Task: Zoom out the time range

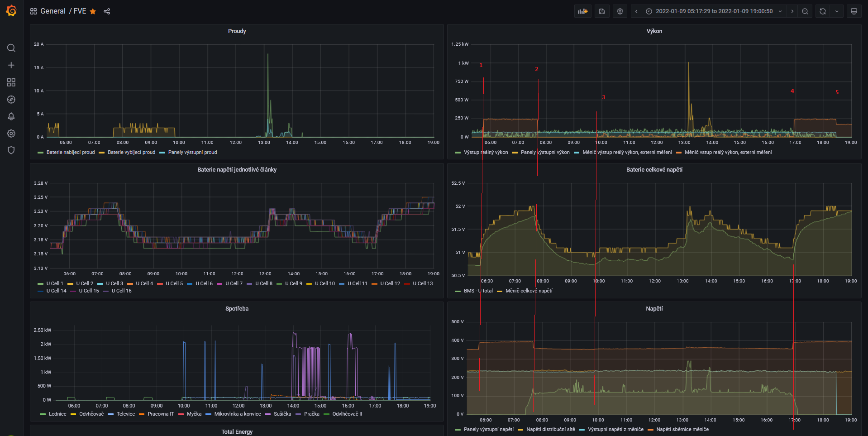Action: point(805,11)
